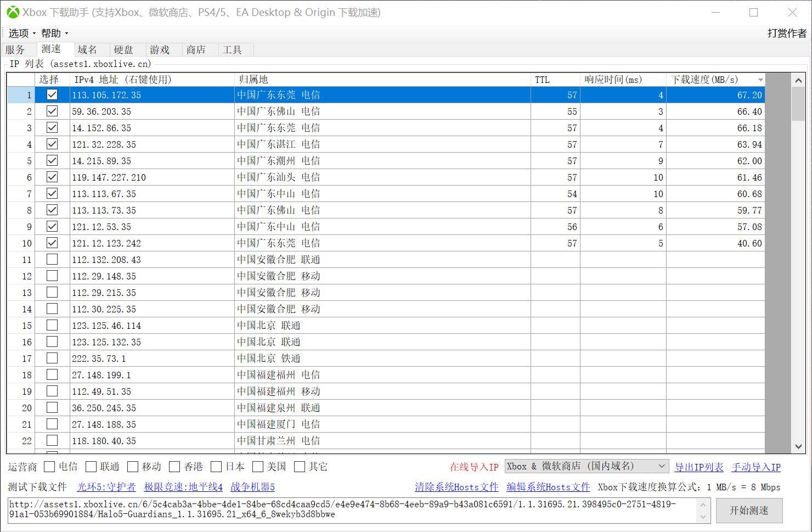Click the TTL column header
This screenshot has width=812, height=532.
tap(555, 80)
